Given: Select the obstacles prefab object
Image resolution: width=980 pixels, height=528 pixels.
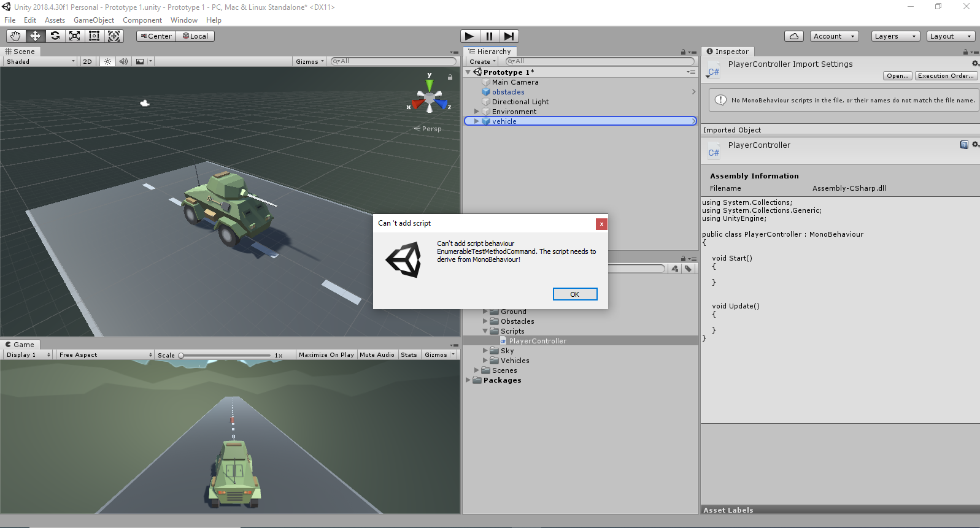Looking at the screenshot, I should coord(508,92).
